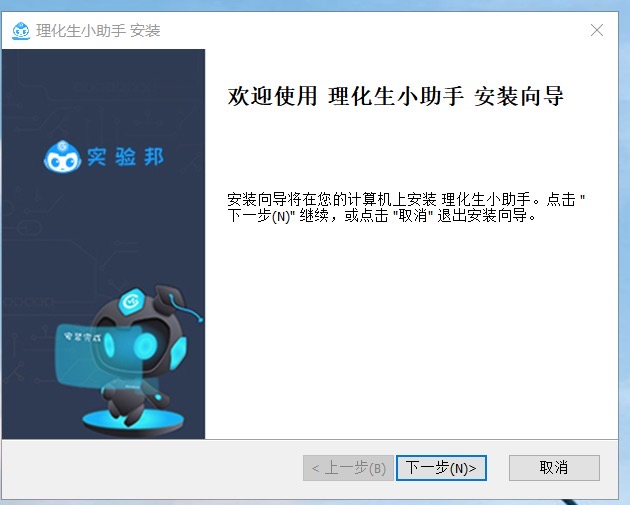The width and height of the screenshot is (630, 505).
Task: Click the greyed-out 上一步(B) button
Action: click(348, 468)
